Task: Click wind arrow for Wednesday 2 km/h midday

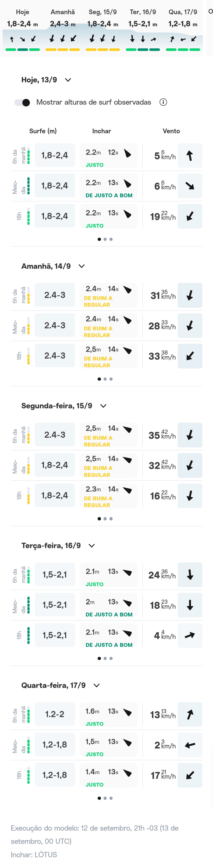Action: [x=190, y=745]
